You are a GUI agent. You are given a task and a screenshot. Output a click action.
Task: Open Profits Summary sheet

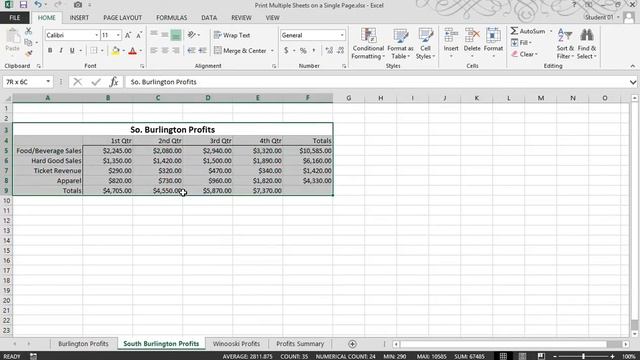click(x=300, y=344)
